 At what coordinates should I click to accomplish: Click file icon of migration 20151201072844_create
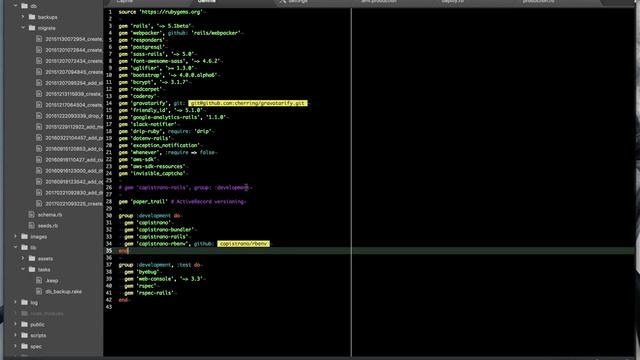coord(39,50)
